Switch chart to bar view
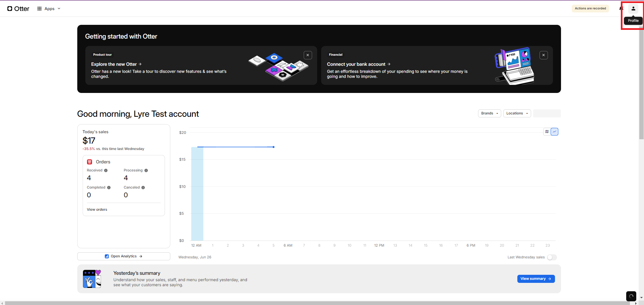This screenshot has height=305, width=644. 547,132
